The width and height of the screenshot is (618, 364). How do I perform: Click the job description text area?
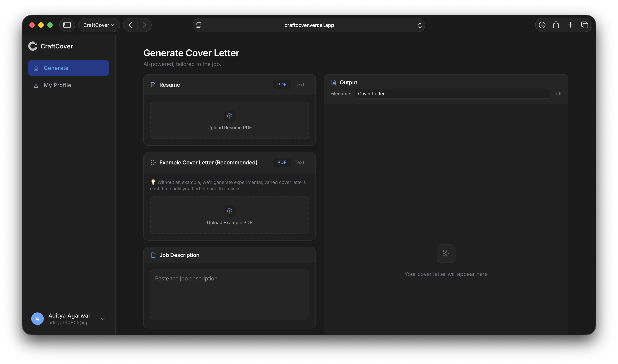pos(229,294)
